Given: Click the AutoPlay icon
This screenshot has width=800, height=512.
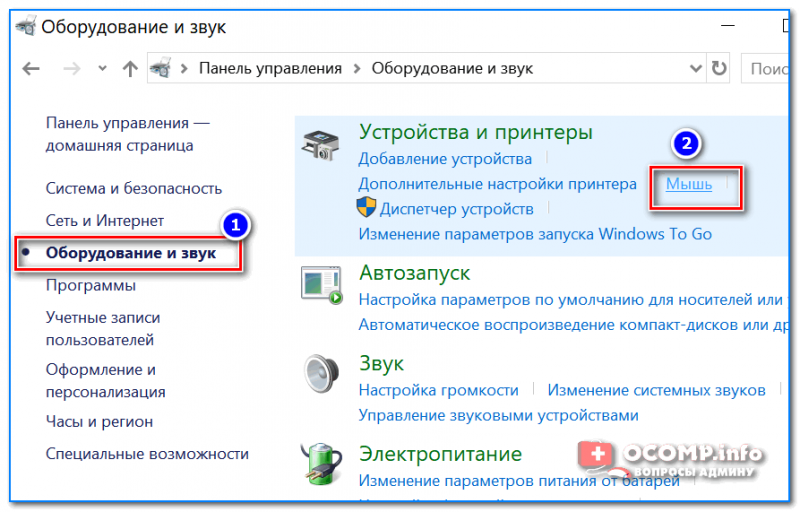Looking at the screenshot, I should point(321,285).
